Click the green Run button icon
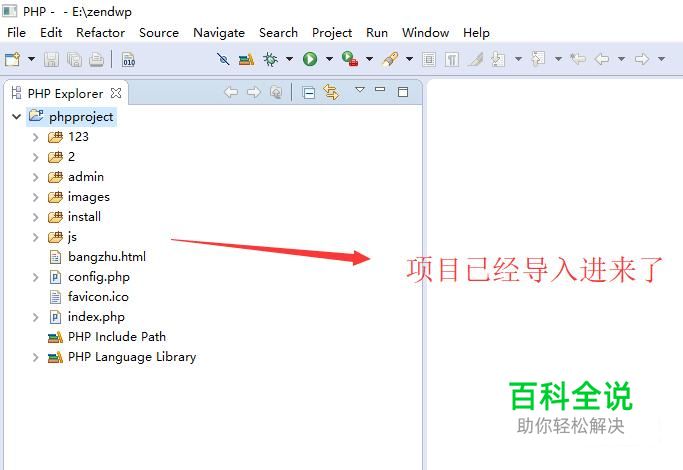Viewport: 683px width, 470px height. tap(310, 59)
